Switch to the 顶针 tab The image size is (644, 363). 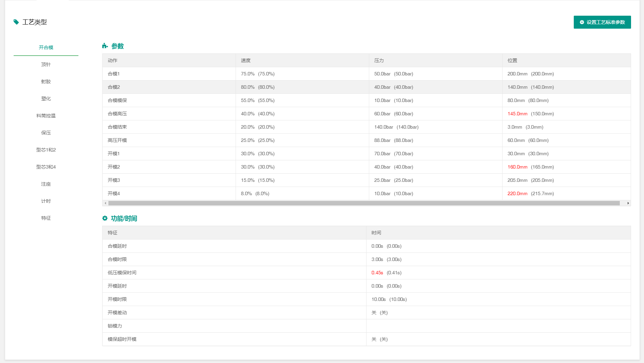click(x=46, y=64)
